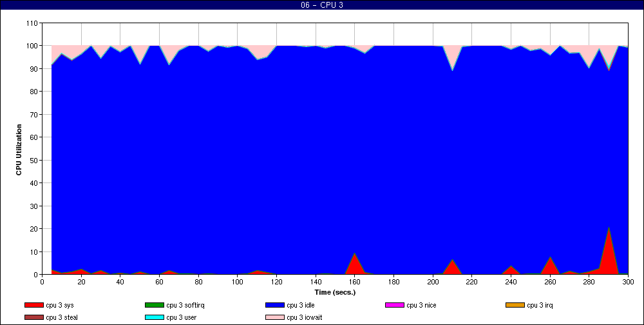Click the magenta cpu 3 nice legend swatch
Image resolution: width=644 pixels, height=325 pixels.
coord(395,305)
